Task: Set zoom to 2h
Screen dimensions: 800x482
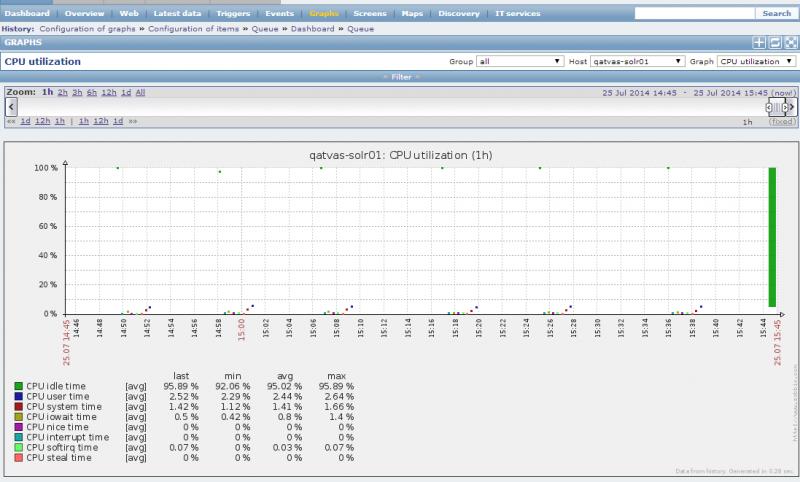Action: click(62, 92)
